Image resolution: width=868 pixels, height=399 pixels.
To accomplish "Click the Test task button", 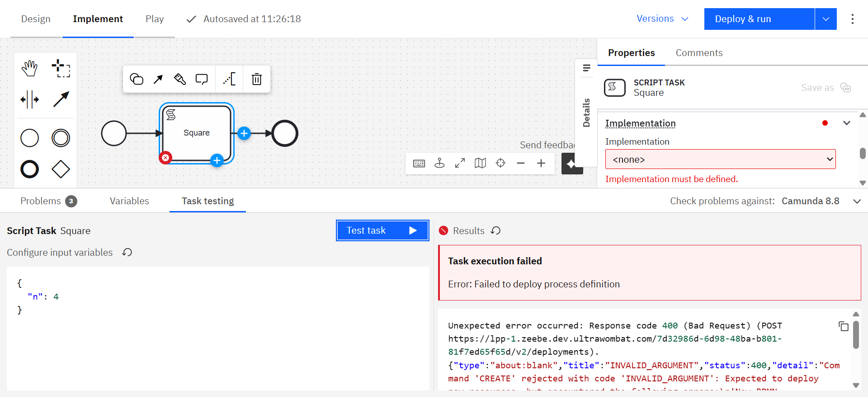I will (x=382, y=230).
